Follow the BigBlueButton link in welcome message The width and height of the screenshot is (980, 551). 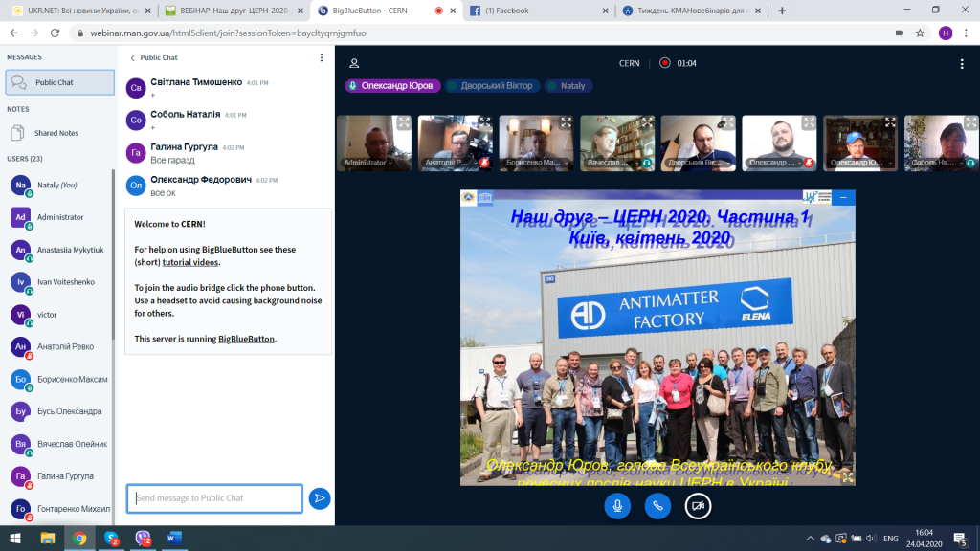(246, 340)
